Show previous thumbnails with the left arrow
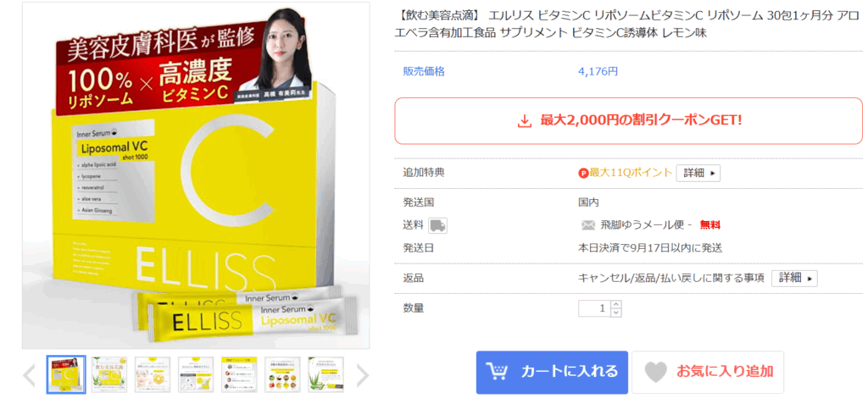Viewport: 868px width, 415px height. click(29, 376)
